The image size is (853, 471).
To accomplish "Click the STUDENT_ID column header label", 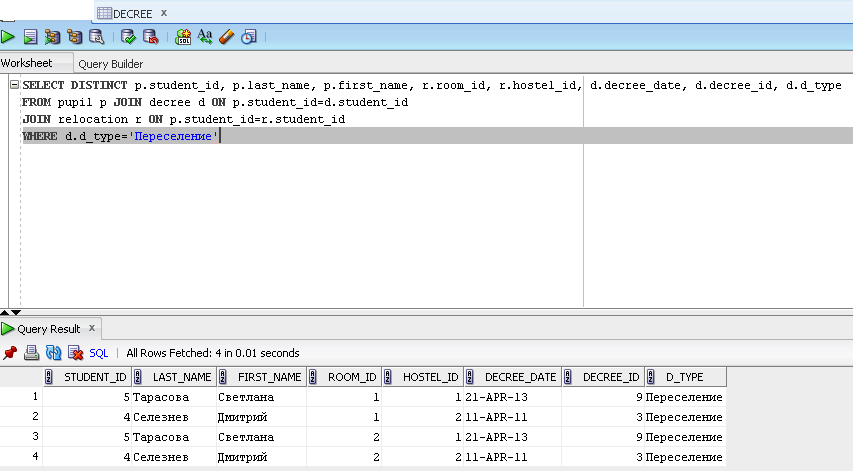I will click(x=95, y=377).
